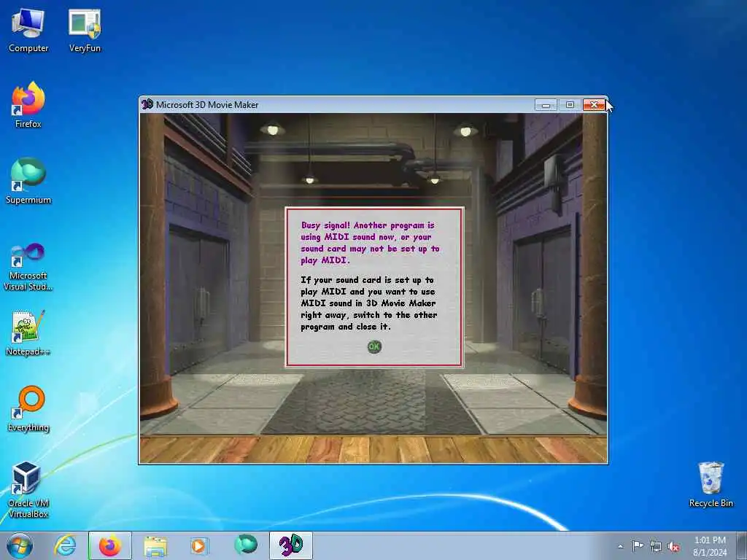The image size is (747, 560).
Task: Click the muted volume tray icon
Action: [673, 547]
